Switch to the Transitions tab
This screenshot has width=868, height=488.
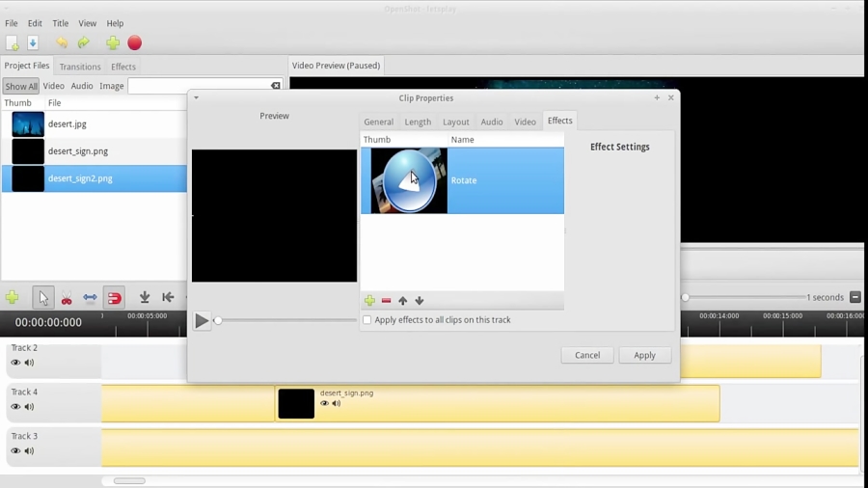[80, 67]
